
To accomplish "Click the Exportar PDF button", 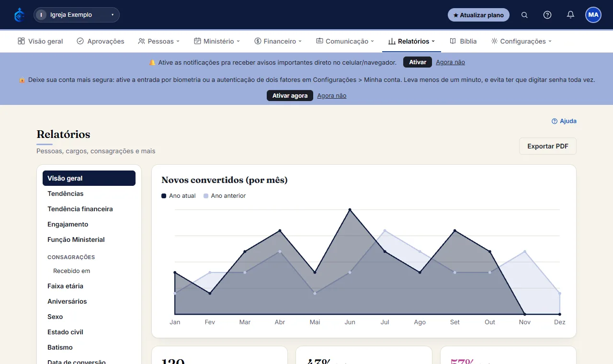I will (548, 146).
